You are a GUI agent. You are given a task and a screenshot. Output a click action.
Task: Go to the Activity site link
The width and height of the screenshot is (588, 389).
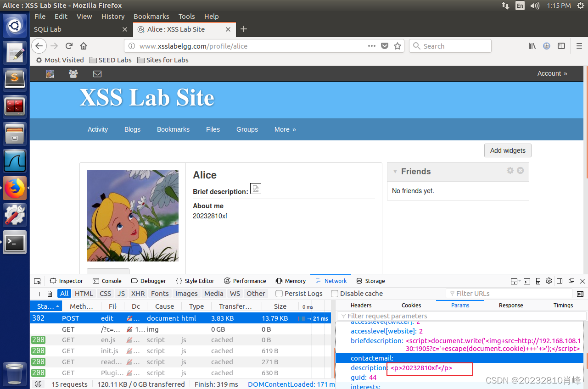[98, 129]
